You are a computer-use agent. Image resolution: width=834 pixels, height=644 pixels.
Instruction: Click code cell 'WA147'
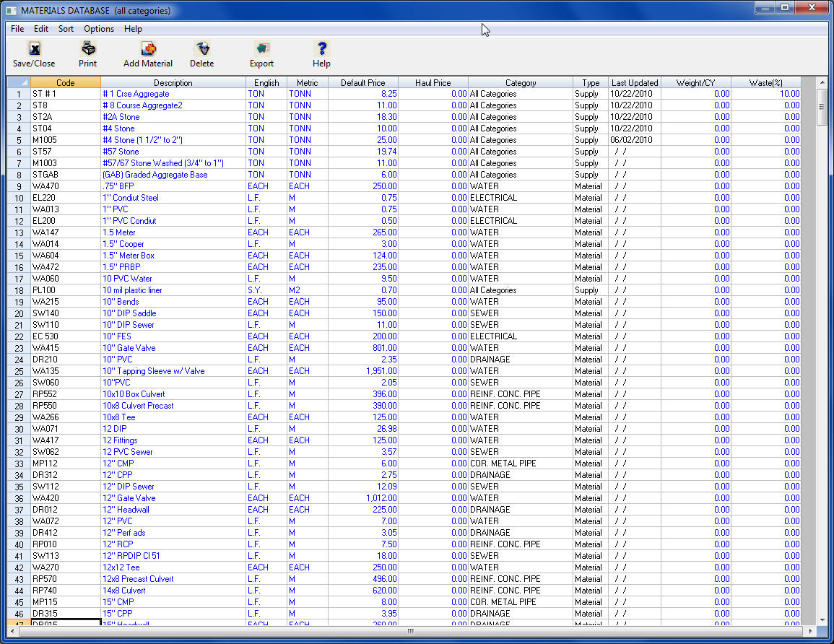pos(66,232)
